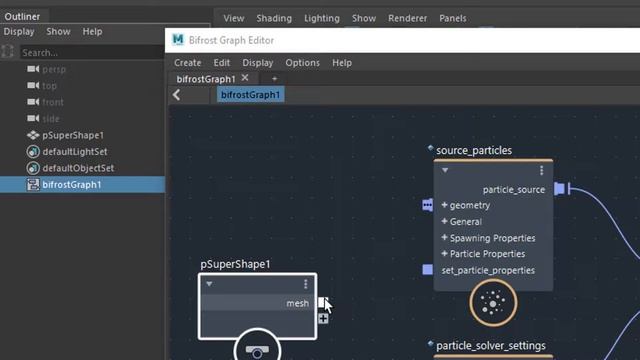This screenshot has width=640, height=360.
Task: Collapse the source_particles node with its triangle
Action: [445, 170]
